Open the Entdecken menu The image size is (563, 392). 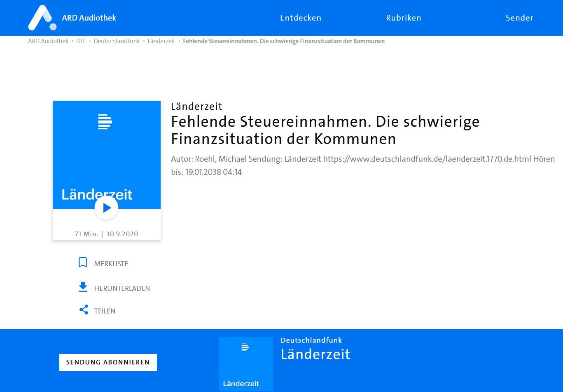[x=301, y=18]
